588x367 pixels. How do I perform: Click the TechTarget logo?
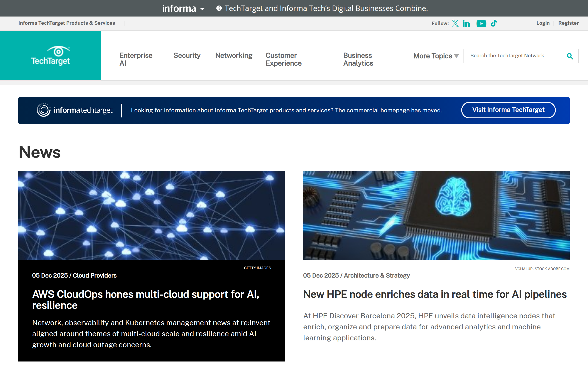coord(51,56)
